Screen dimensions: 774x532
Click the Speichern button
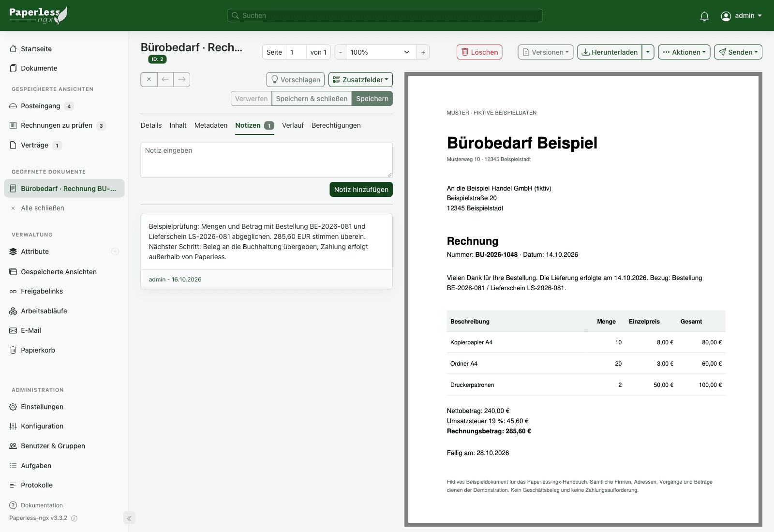[x=372, y=99]
